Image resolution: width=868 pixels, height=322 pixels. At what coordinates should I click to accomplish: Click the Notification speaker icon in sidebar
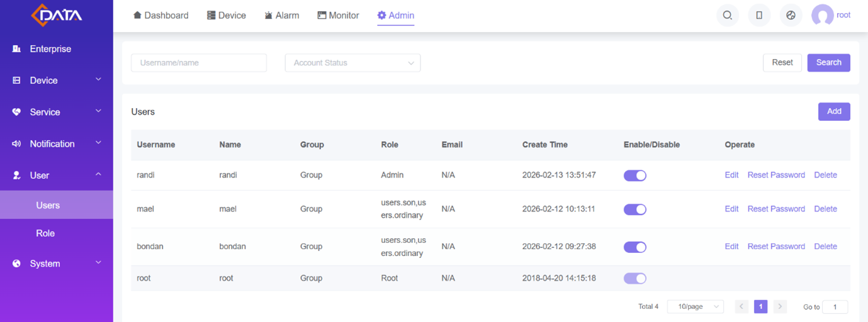[17, 144]
